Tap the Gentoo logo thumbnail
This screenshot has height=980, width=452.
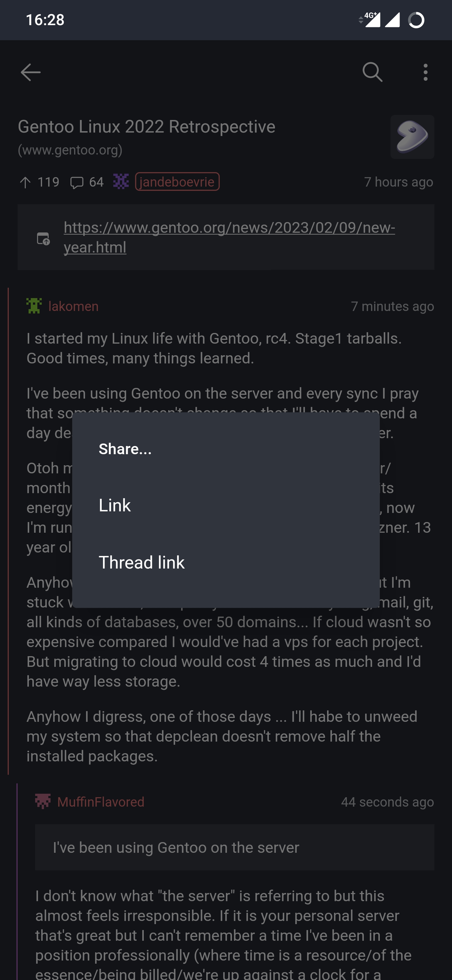coord(412,137)
